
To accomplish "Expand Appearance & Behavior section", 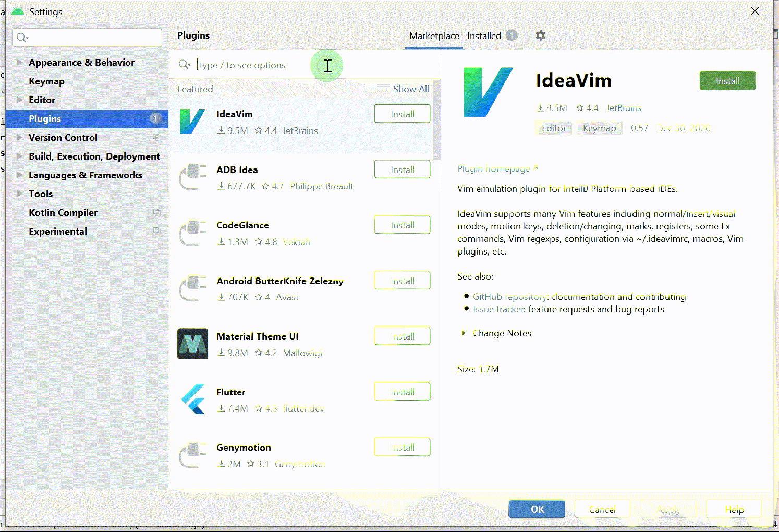I will (19, 62).
